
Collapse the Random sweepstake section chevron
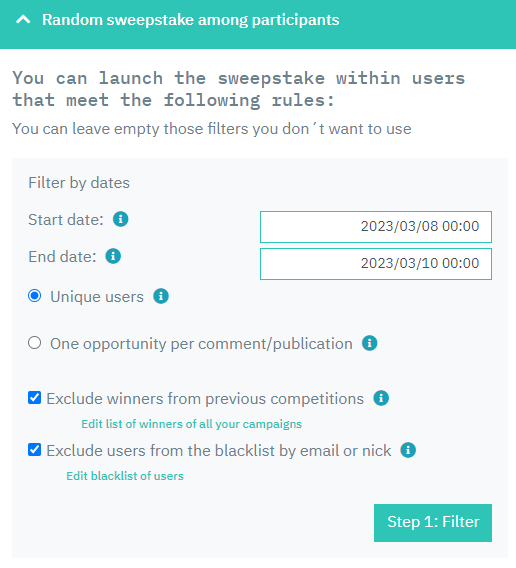pyautogui.click(x=23, y=20)
